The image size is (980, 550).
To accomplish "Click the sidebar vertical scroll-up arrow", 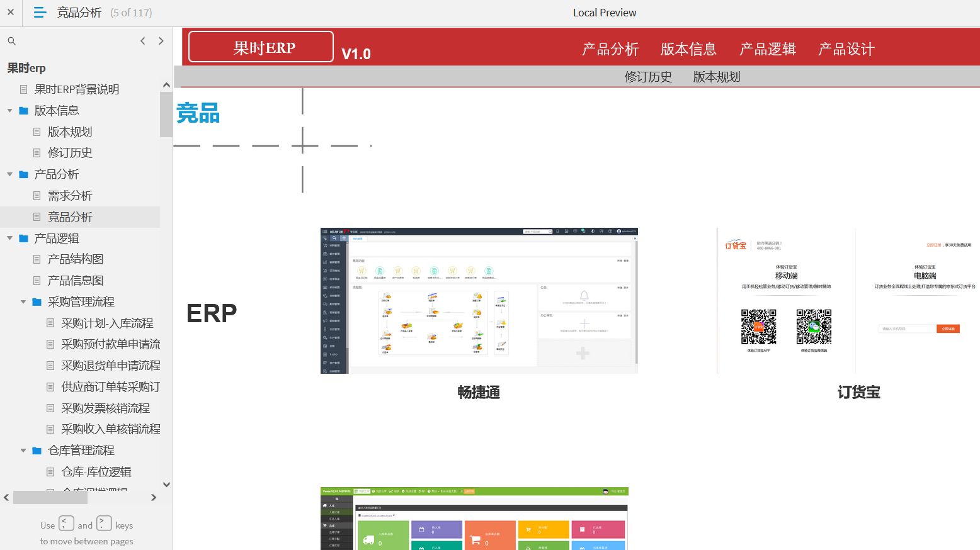I will pos(166,85).
